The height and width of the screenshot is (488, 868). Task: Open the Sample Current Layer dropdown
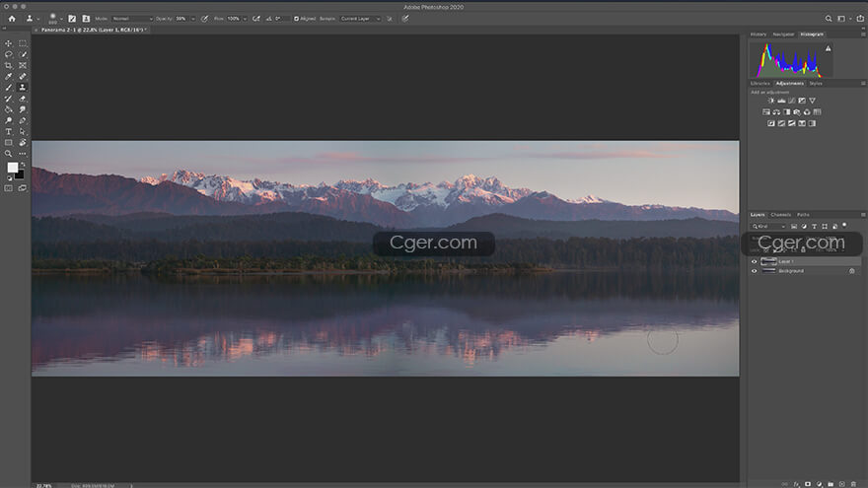click(x=360, y=19)
